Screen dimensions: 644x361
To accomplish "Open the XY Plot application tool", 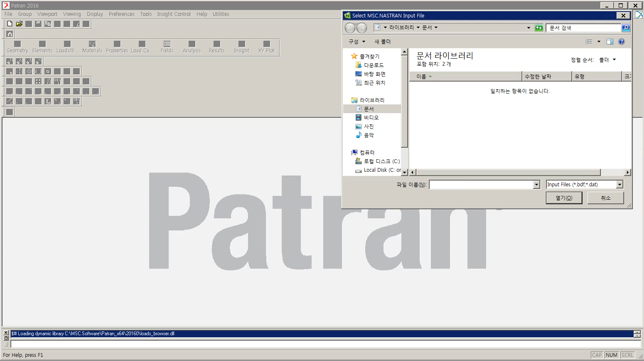I will click(267, 47).
